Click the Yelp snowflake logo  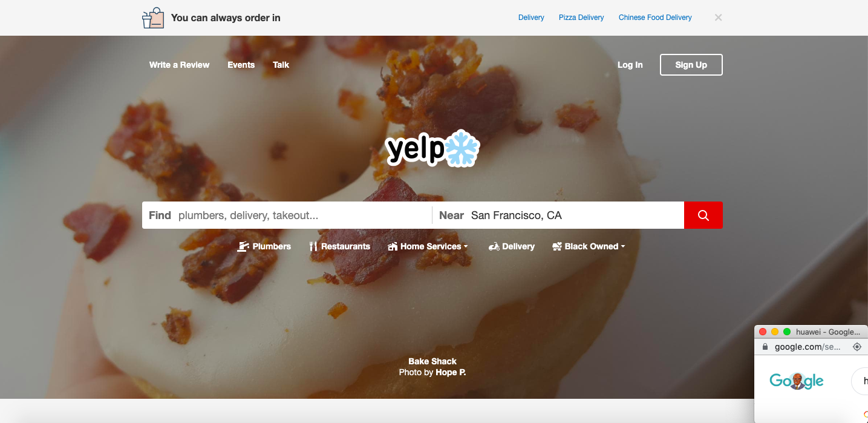(x=433, y=148)
